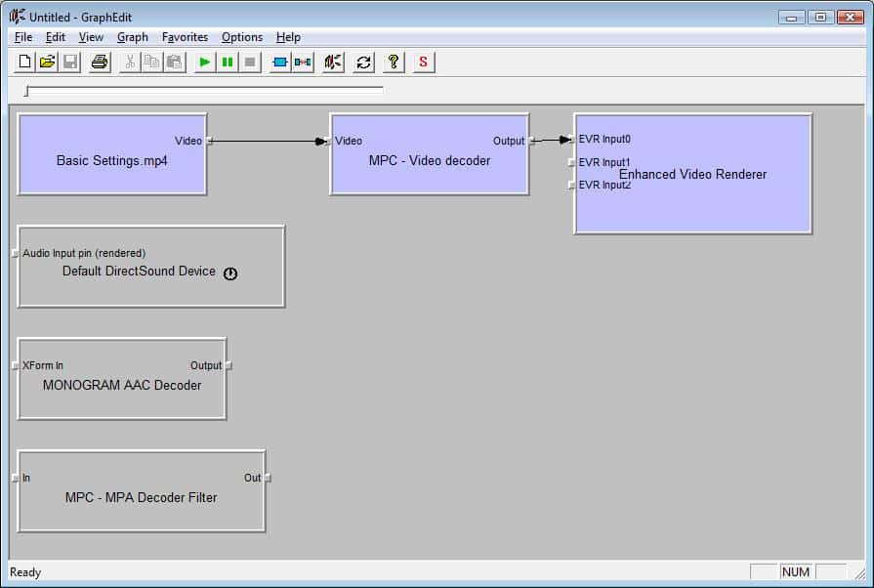874x588 pixels.
Task: Click the New graph toolbar icon
Action: click(x=25, y=63)
